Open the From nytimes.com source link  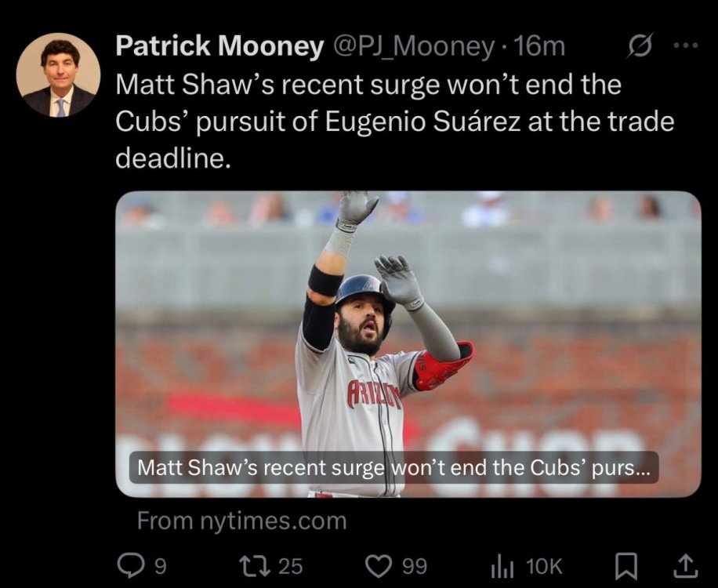tap(241, 521)
